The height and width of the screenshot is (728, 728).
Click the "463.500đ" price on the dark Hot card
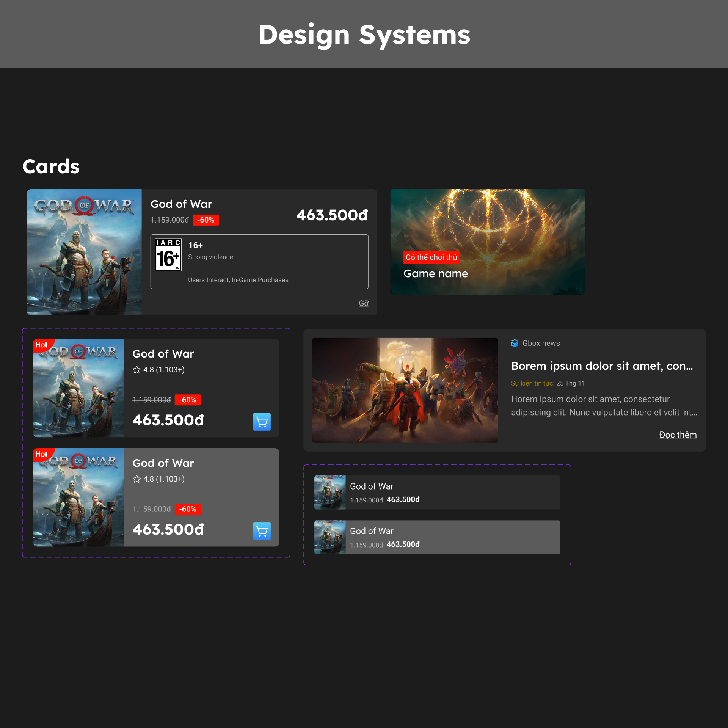pyautogui.click(x=168, y=420)
